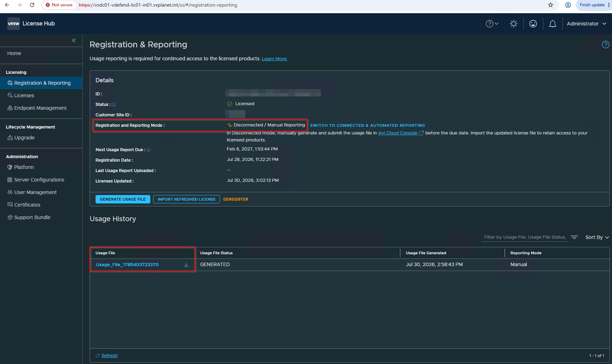Click the VMware logo in header
This screenshot has height=364, width=612.
click(x=14, y=24)
